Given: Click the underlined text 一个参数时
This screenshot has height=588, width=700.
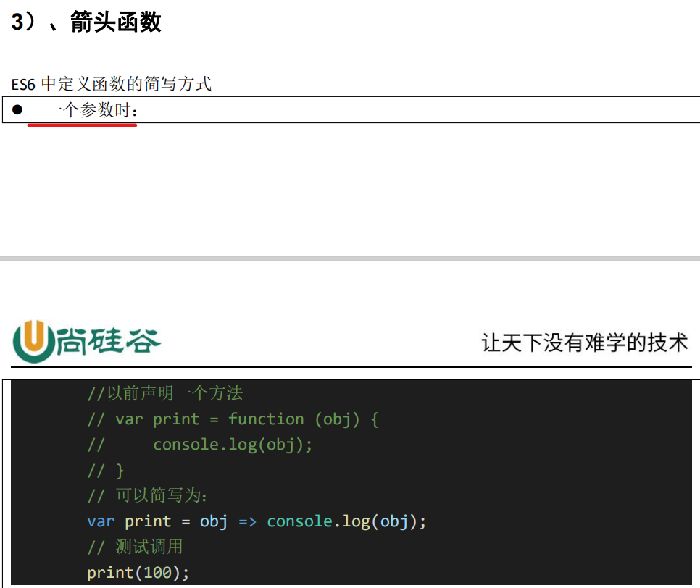Looking at the screenshot, I should point(91,111).
